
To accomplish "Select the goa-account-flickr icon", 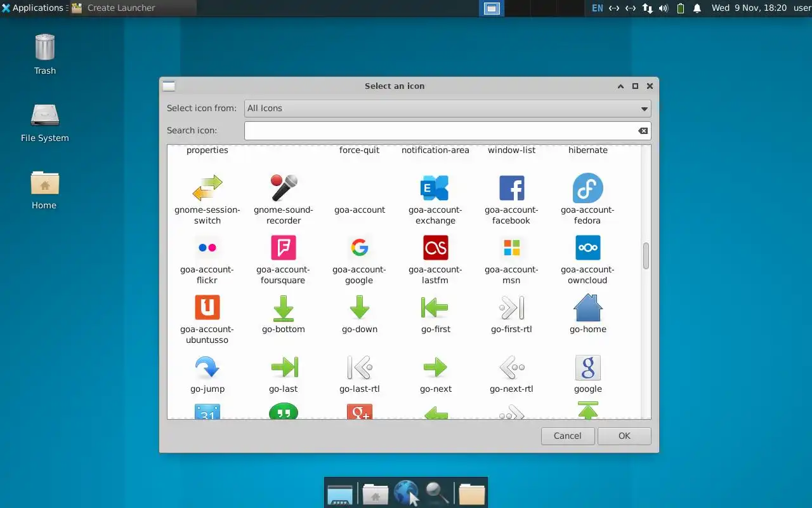I will click(x=207, y=248).
